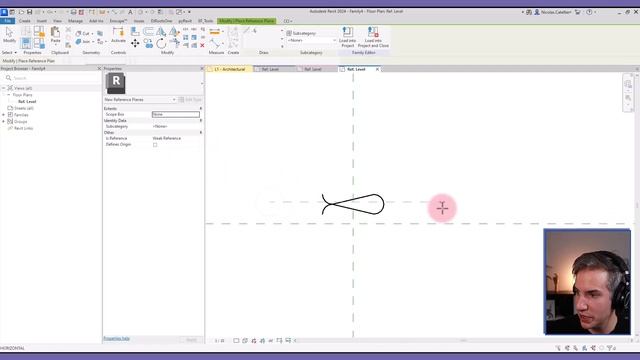Open the pyRevit ribbon tab
640x360 pixels.
[185, 21]
